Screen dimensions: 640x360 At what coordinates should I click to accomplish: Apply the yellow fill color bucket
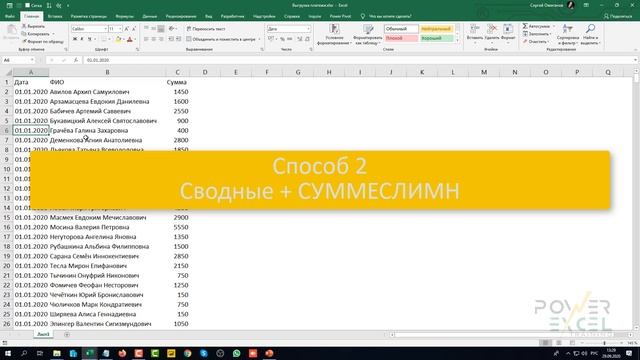(118, 39)
